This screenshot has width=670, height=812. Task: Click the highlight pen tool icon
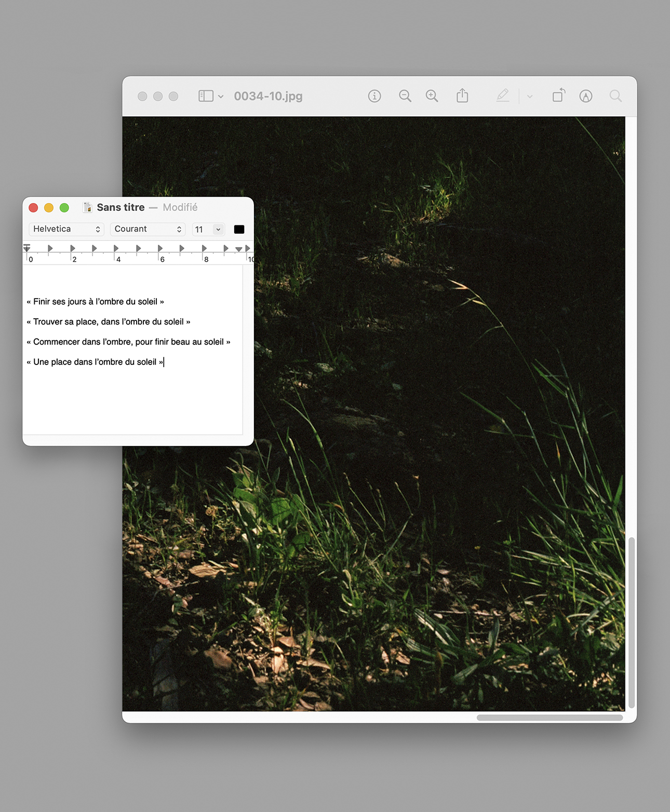[x=502, y=96]
